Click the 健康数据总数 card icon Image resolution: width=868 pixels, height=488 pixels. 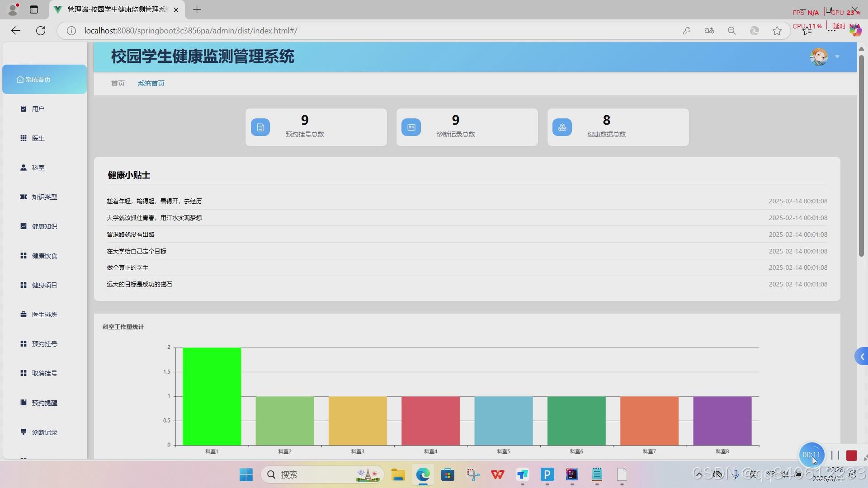[x=561, y=127]
